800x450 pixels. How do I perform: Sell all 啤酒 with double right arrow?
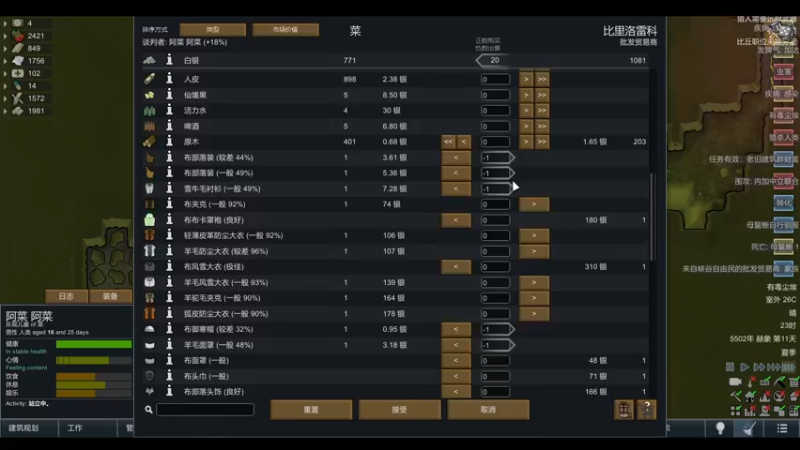point(542,126)
